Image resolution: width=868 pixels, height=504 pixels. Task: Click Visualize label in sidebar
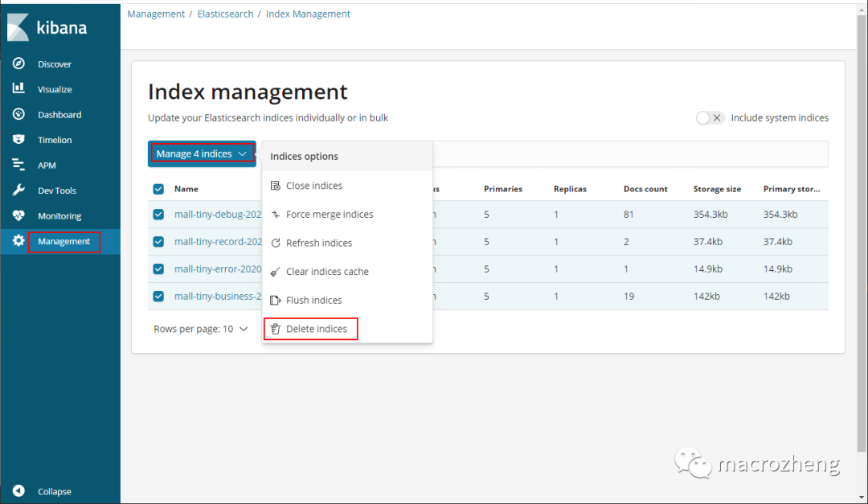click(55, 89)
